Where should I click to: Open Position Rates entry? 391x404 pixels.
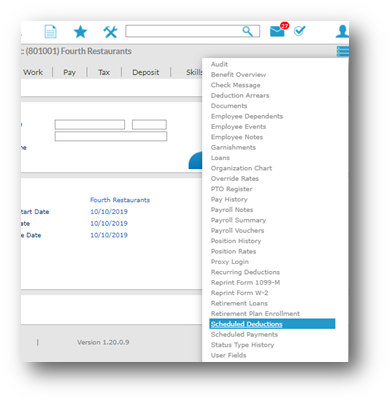point(233,251)
